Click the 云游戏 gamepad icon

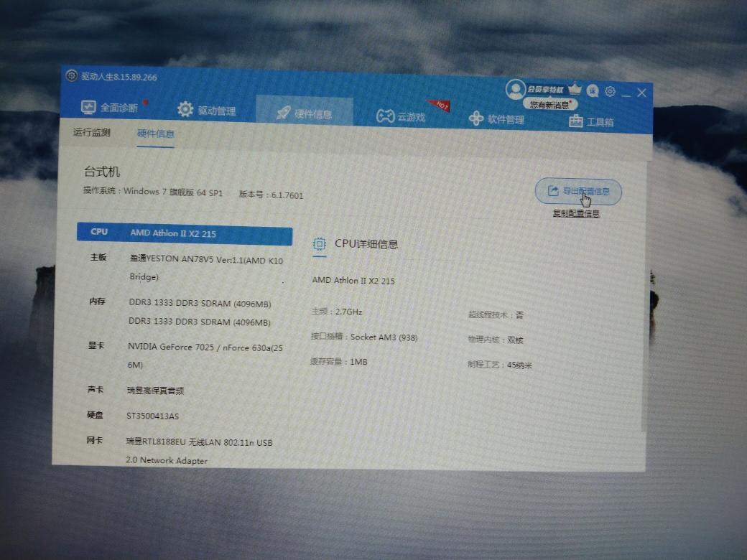click(x=385, y=116)
